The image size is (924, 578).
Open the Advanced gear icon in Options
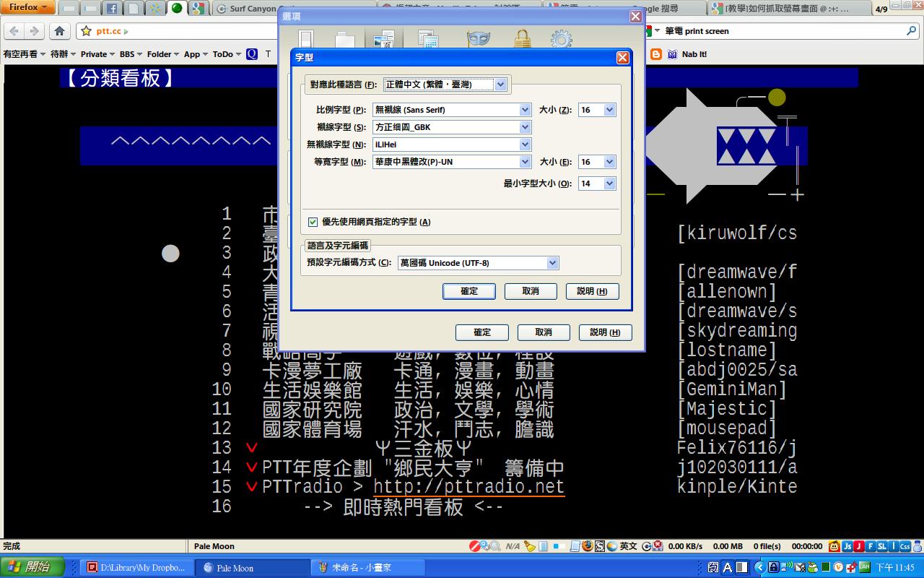tap(561, 40)
